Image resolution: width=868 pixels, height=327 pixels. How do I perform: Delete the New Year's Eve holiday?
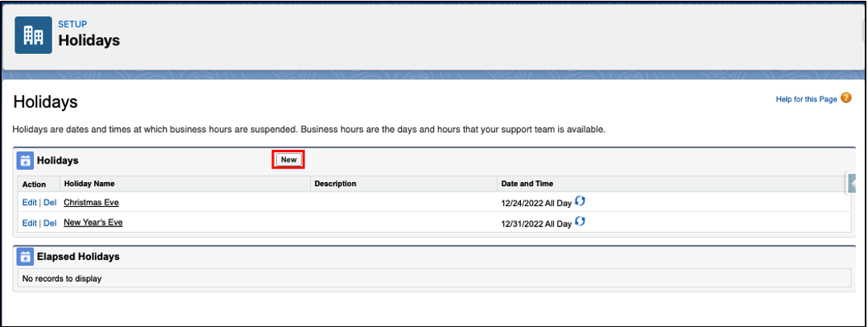pyautogui.click(x=50, y=223)
